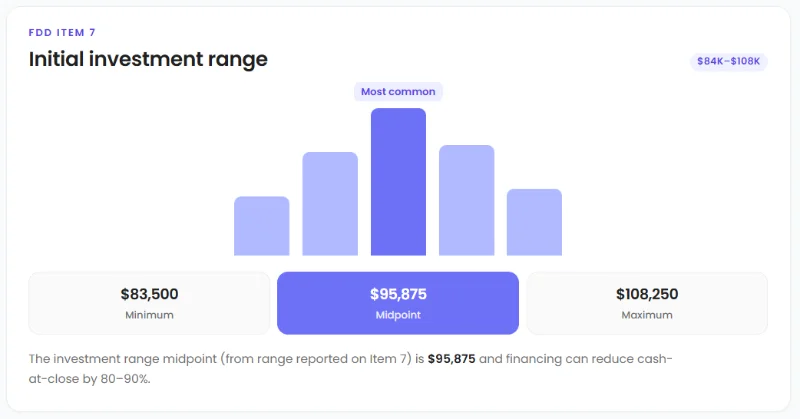Click the rightmost chart bar

534,222
